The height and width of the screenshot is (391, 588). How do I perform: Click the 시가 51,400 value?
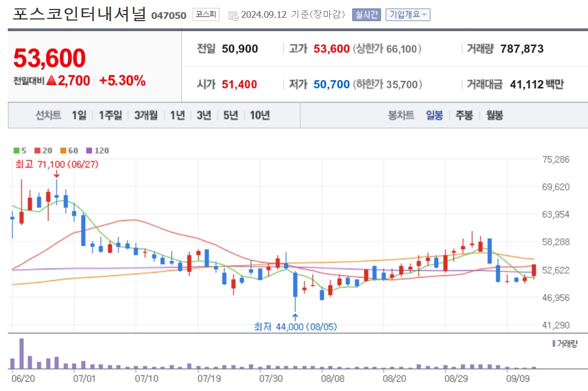[x=239, y=85]
